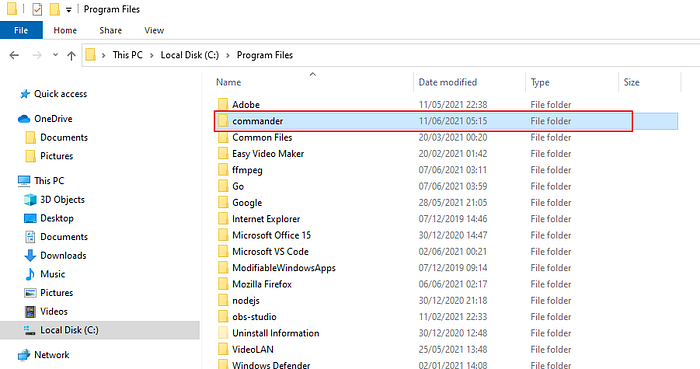Click the Microsoft VS Code folder icon
Screen dimensions: 700x369
coord(223,252)
